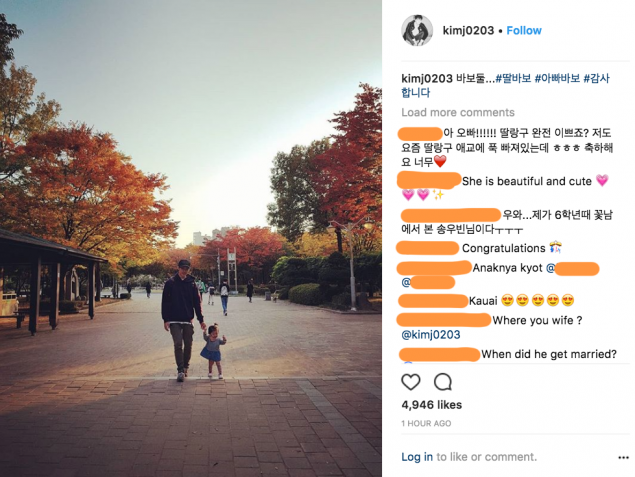Open the #딸바보 hashtag

point(513,78)
